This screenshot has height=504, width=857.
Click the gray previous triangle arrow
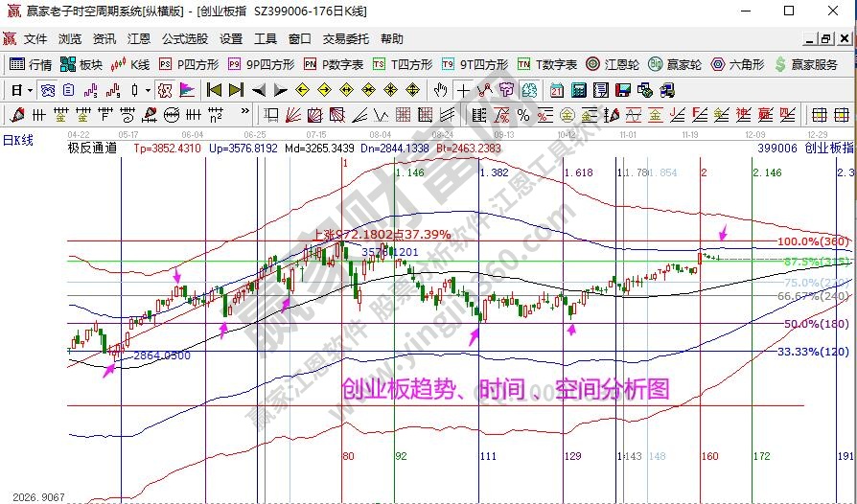pos(258,90)
